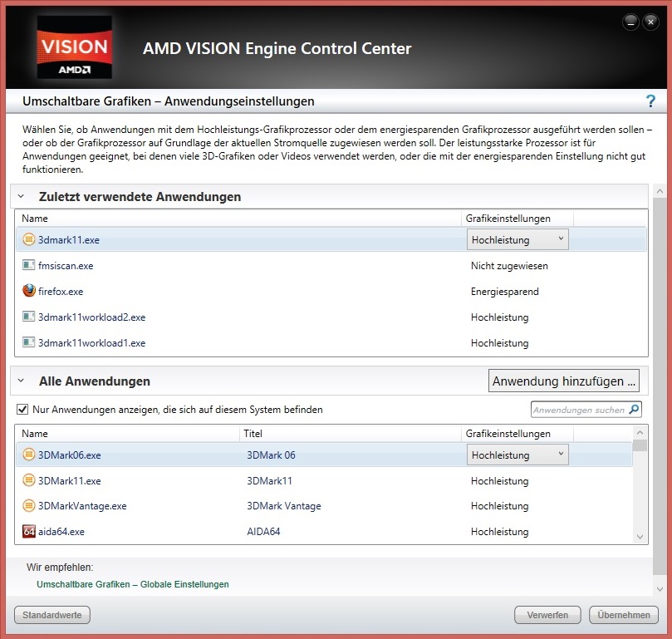Viewport: 672px width, 639px height.
Task: Click Hochleistung setting for 3dmark11workload1.exe
Action: [x=500, y=343]
